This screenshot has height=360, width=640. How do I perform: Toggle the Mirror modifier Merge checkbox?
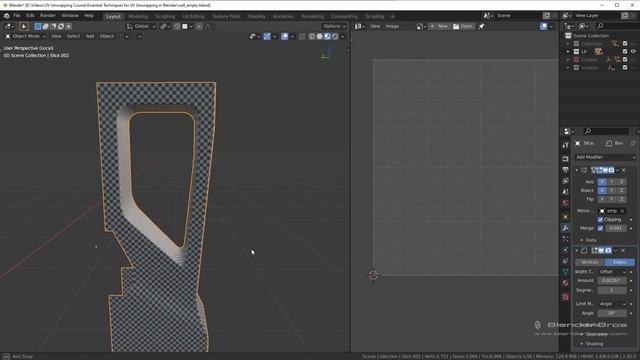click(x=600, y=228)
